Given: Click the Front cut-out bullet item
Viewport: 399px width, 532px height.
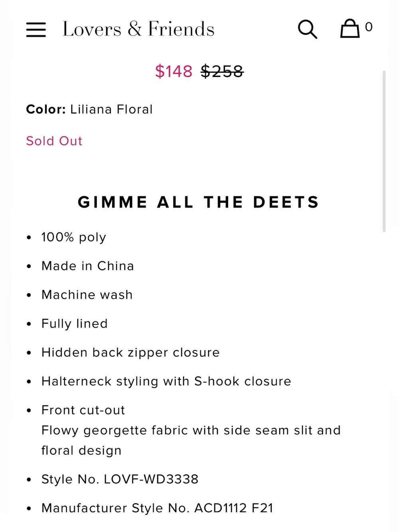Looking at the screenshot, I should pyautogui.click(x=83, y=410).
